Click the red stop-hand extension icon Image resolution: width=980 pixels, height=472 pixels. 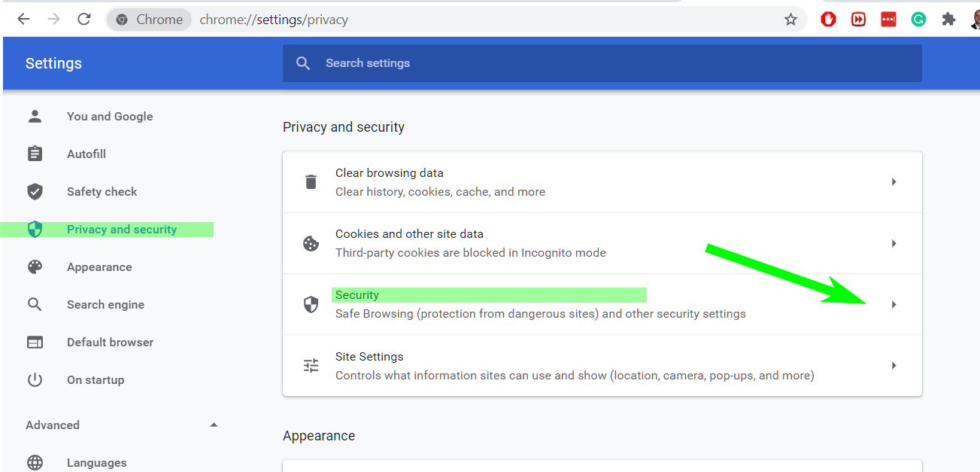click(828, 20)
